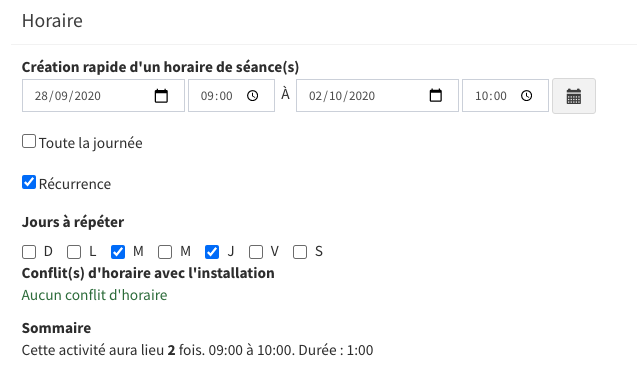Open the start time clock picker icon
Viewport: 637px width, 389px height.
pyautogui.click(x=253, y=96)
